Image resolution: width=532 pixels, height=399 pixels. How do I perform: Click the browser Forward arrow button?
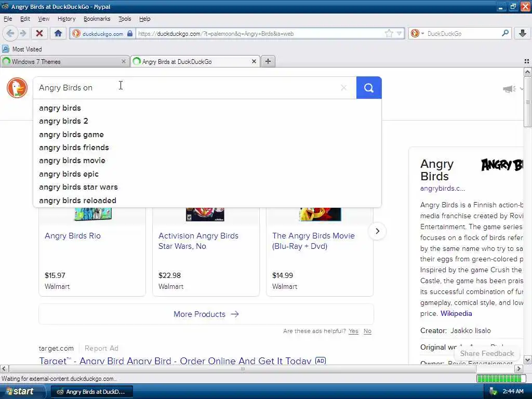tap(23, 33)
